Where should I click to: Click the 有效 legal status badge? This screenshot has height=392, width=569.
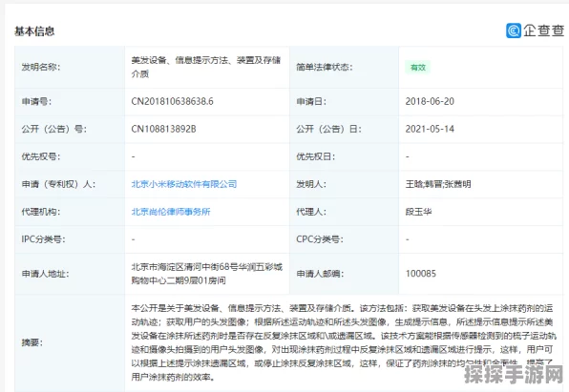coord(417,68)
